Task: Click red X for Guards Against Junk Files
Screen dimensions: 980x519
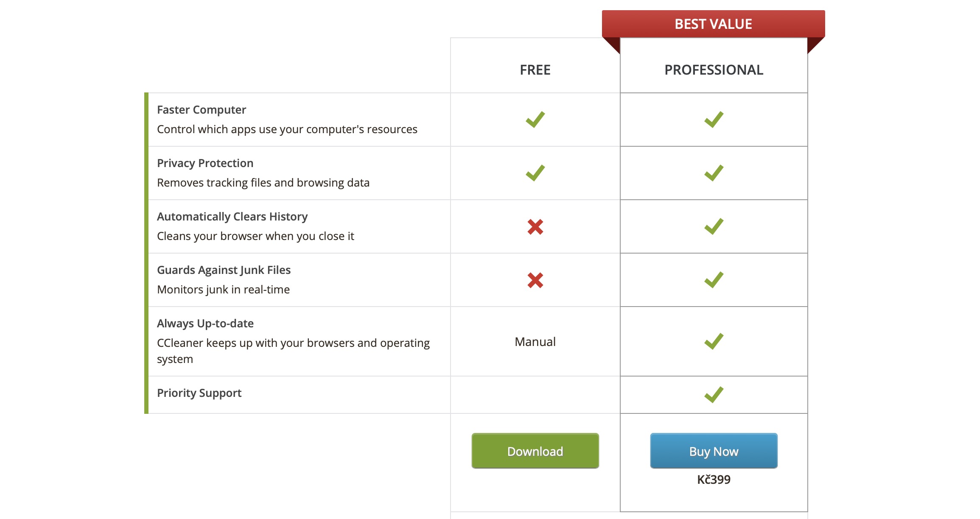Action: pyautogui.click(x=535, y=280)
